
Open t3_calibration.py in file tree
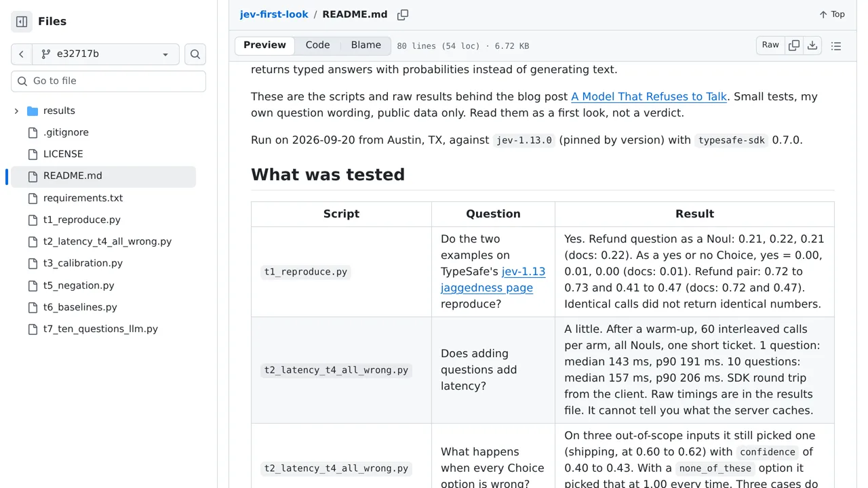pyautogui.click(x=83, y=263)
